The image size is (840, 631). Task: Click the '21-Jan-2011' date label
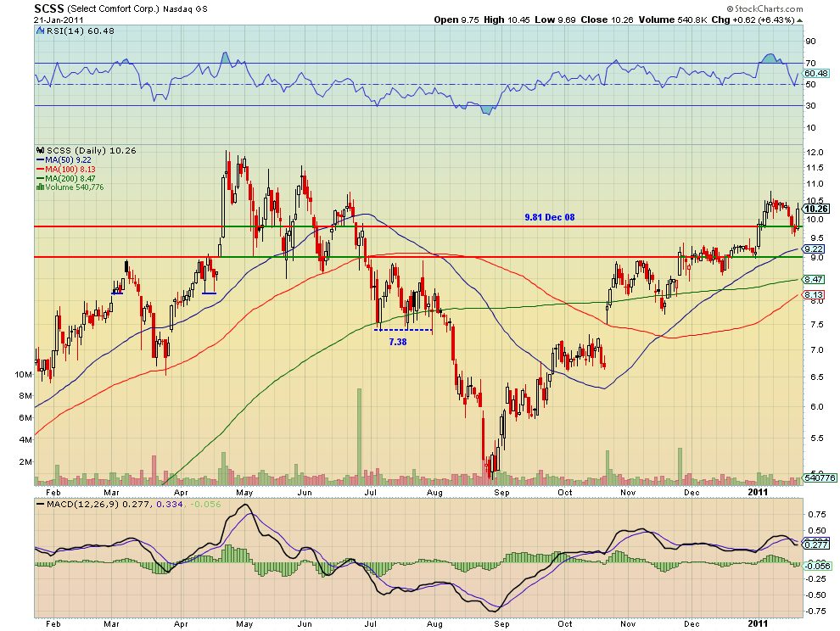tap(59, 20)
